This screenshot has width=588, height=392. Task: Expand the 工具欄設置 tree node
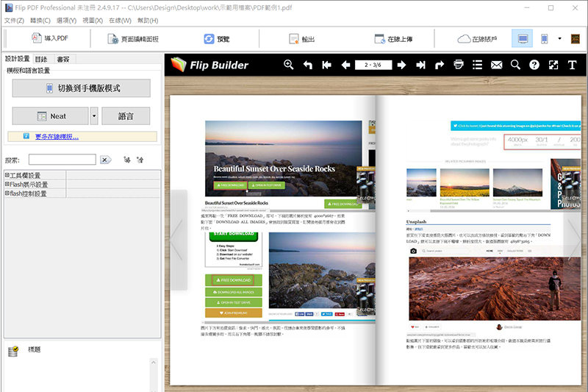(x=7, y=175)
